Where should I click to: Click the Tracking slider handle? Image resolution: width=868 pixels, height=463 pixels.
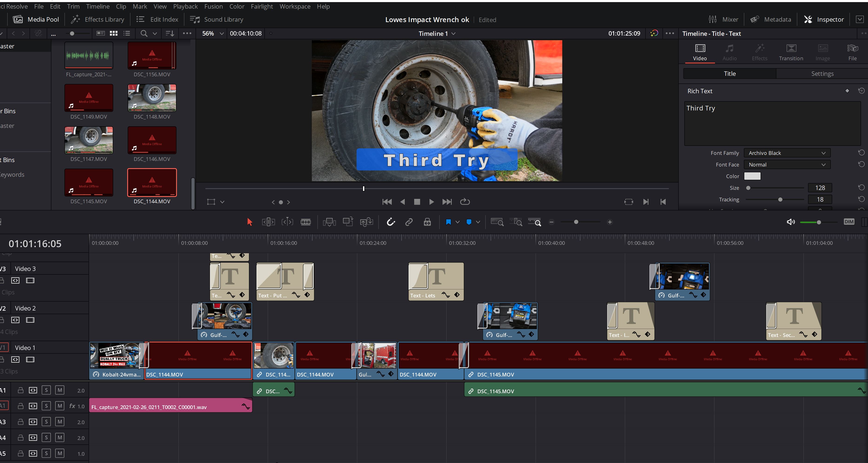tap(780, 200)
